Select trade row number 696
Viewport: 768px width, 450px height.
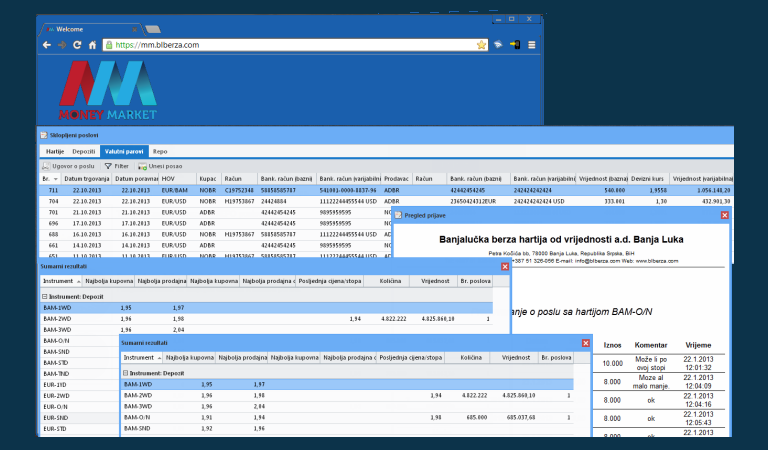(216, 223)
